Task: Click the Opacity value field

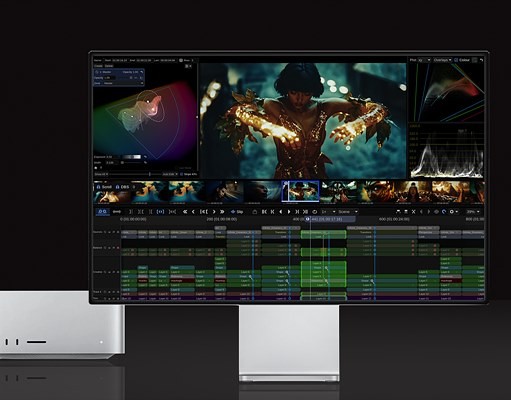Action: point(110,78)
